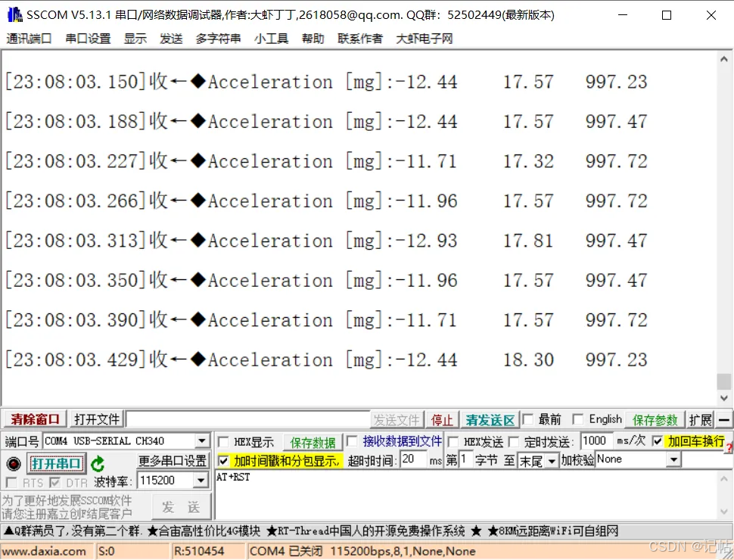
Task: Enable the HEX发送 checkbox
Action: [453, 441]
